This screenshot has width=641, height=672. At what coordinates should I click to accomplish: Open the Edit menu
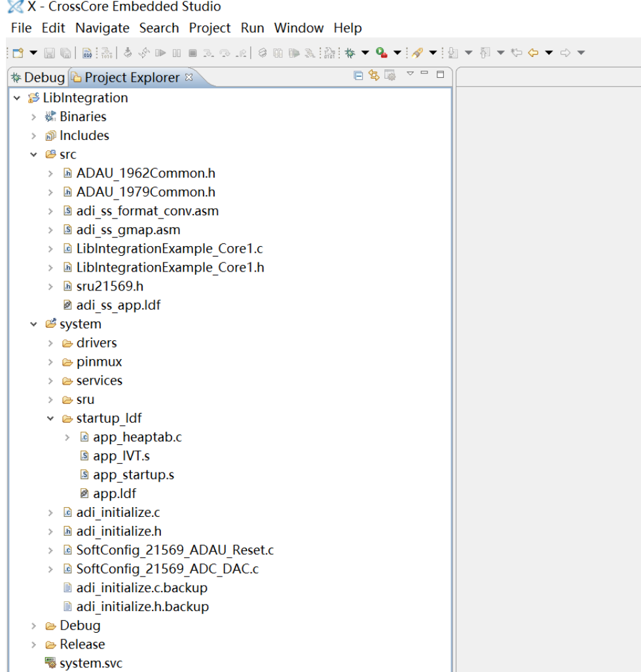[53, 28]
